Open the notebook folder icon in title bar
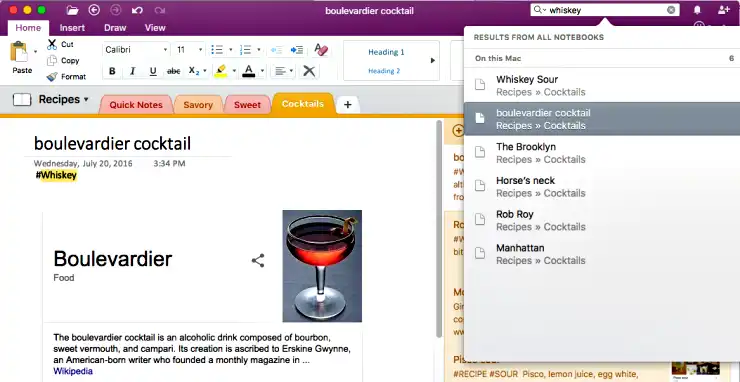This screenshot has width=740, height=382. pos(72,10)
